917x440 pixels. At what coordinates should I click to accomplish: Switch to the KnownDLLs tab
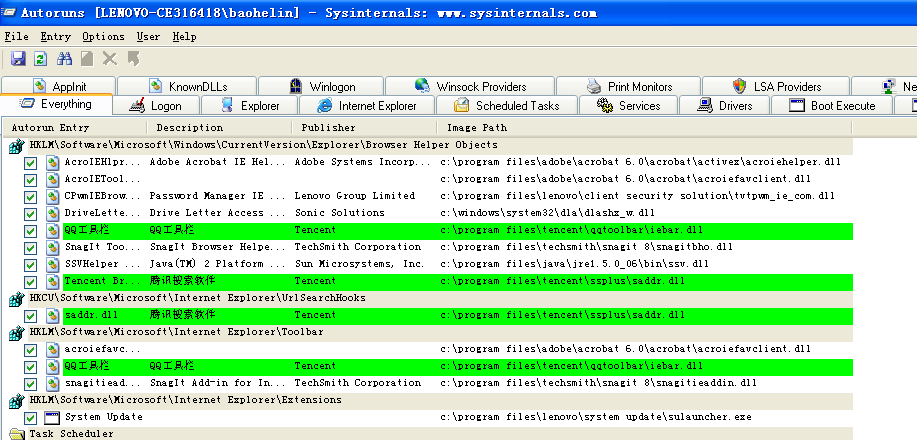pos(187,87)
